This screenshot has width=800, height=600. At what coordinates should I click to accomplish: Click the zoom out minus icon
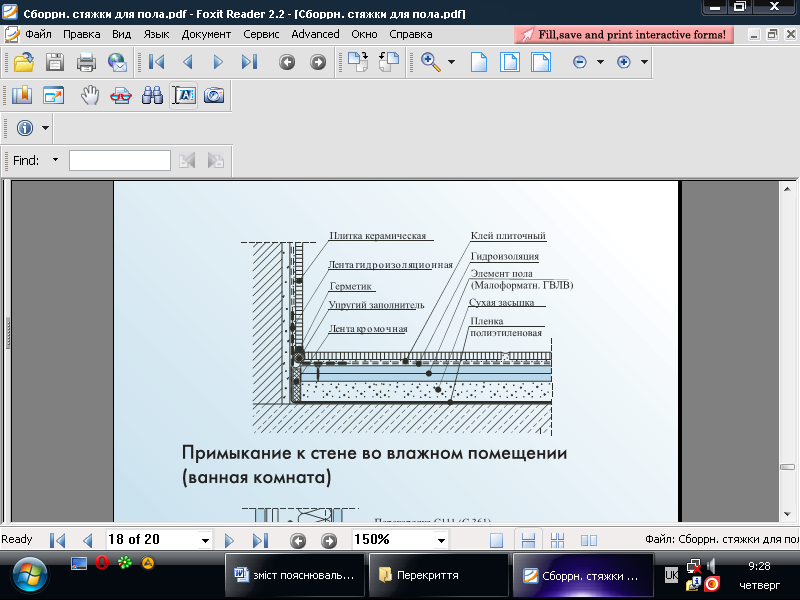click(580, 62)
